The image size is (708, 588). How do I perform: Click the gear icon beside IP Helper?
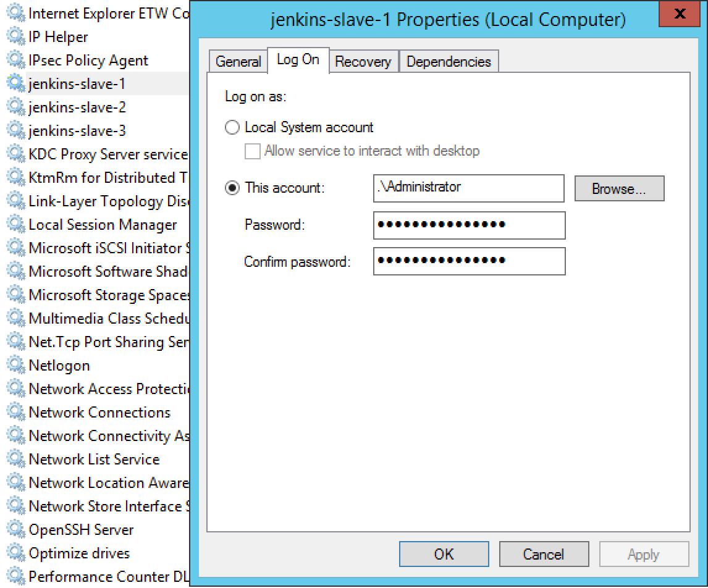click(x=16, y=36)
